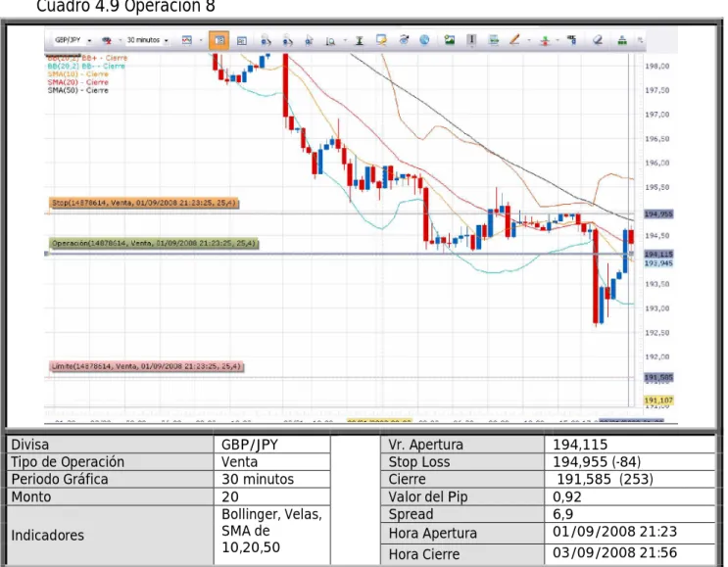Click the red-green arrows toolbar icon
Screen dimensions: 728x567
tap(545, 41)
